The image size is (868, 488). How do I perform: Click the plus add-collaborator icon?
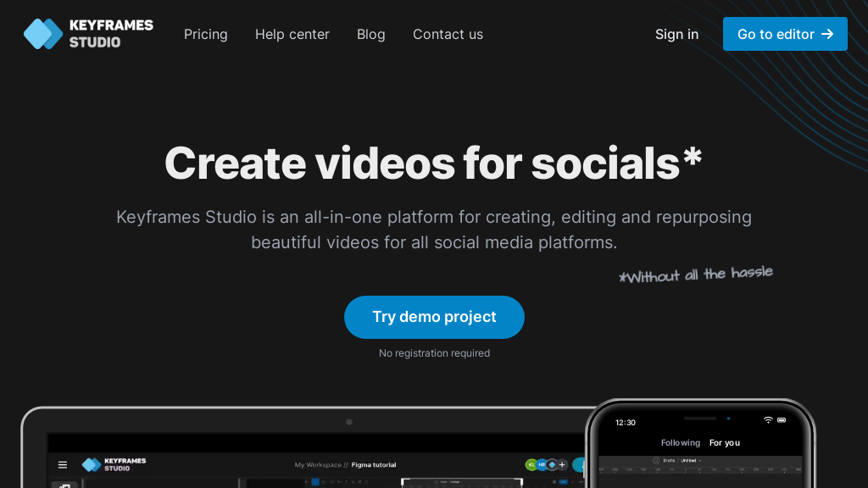point(562,464)
